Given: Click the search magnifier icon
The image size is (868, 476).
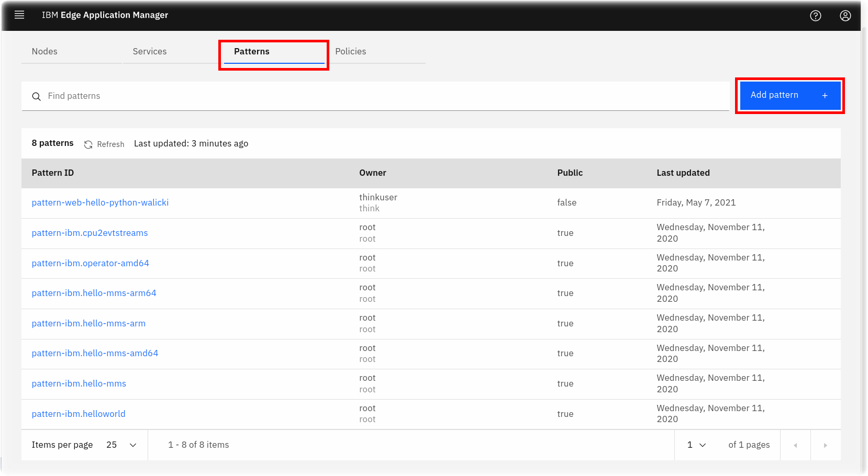Looking at the screenshot, I should pyautogui.click(x=36, y=96).
